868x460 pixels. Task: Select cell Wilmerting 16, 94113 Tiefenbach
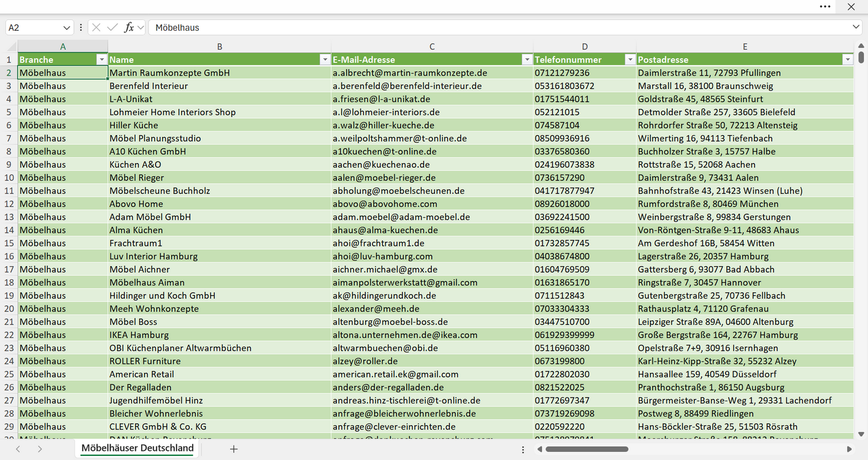(x=745, y=138)
